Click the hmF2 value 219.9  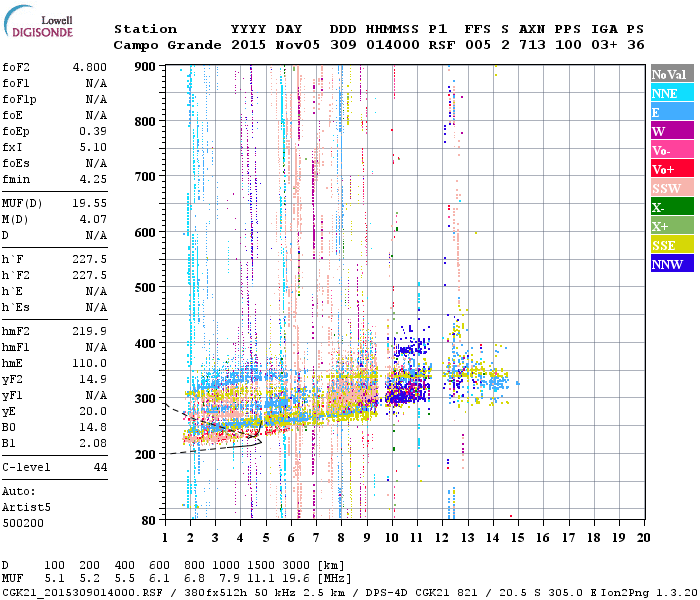pyautogui.click(x=90, y=331)
